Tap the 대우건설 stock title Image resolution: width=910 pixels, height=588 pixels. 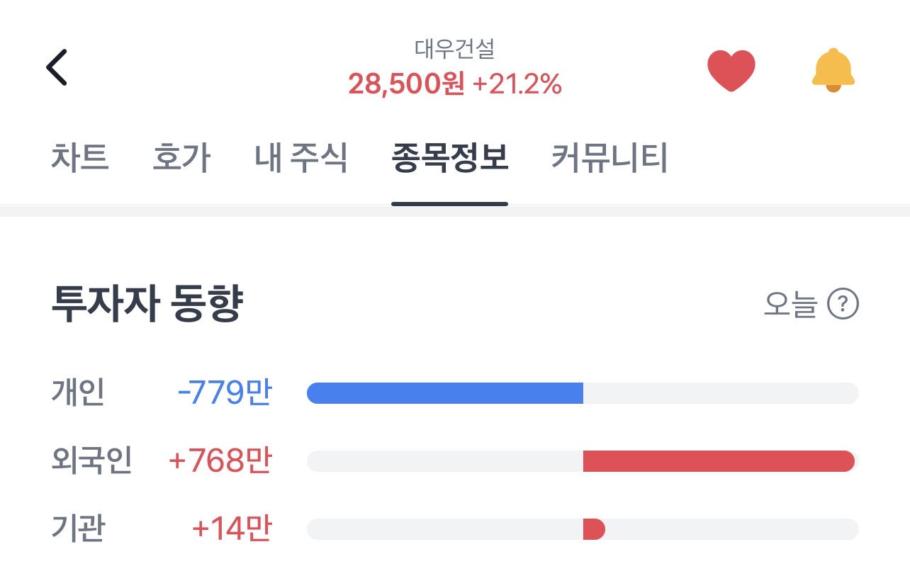[x=454, y=49]
